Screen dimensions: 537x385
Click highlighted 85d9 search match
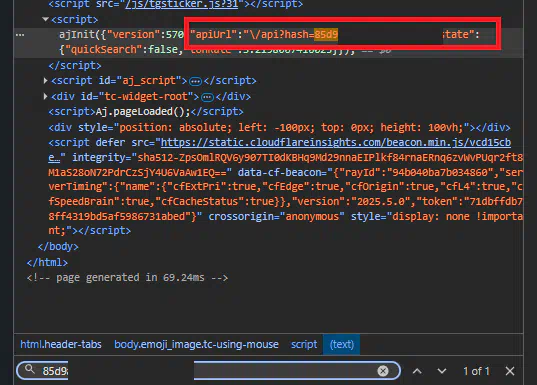click(x=326, y=35)
